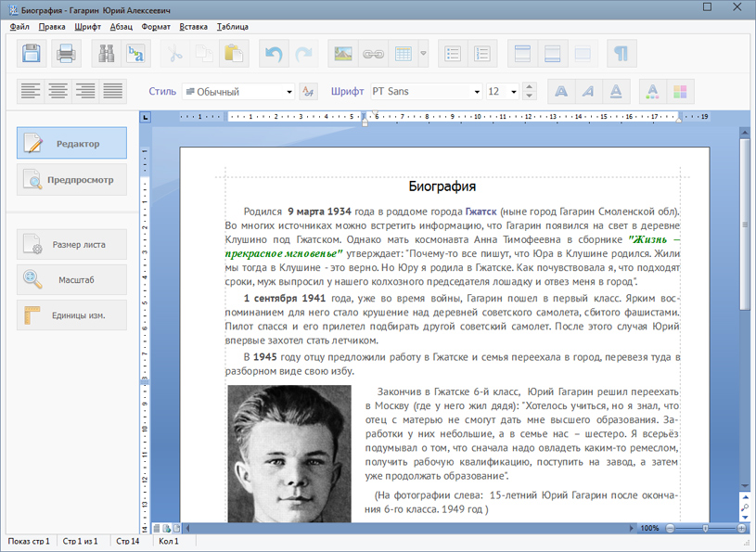
Task: Print the document using the printer icon
Action: click(66, 53)
